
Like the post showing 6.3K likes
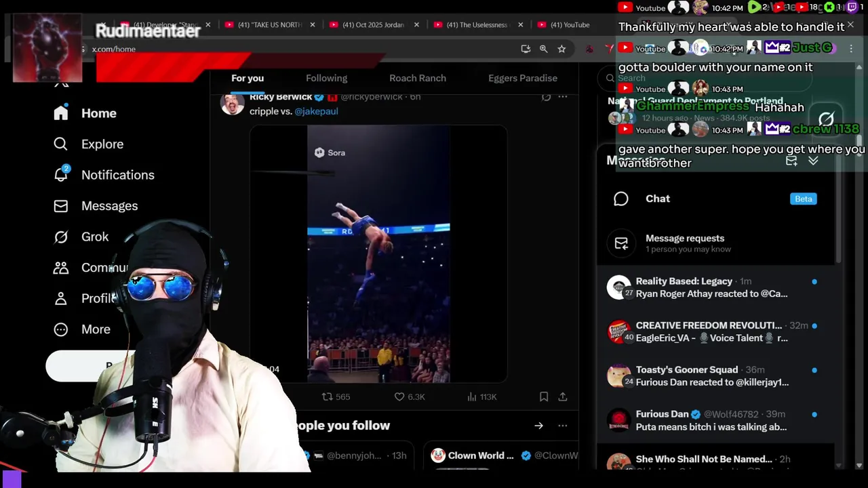pos(410,396)
